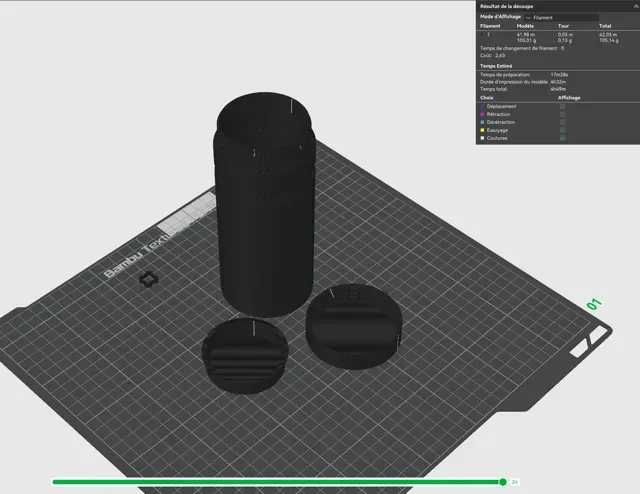Select the right round lid model
Viewport: 640px width, 494px height.
[x=353, y=327]
